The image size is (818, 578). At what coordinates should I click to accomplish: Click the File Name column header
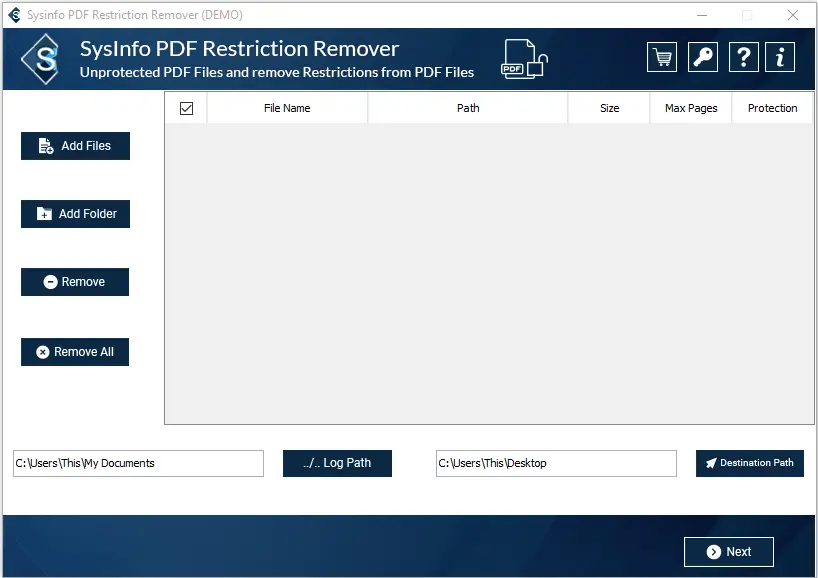(287, 107)
